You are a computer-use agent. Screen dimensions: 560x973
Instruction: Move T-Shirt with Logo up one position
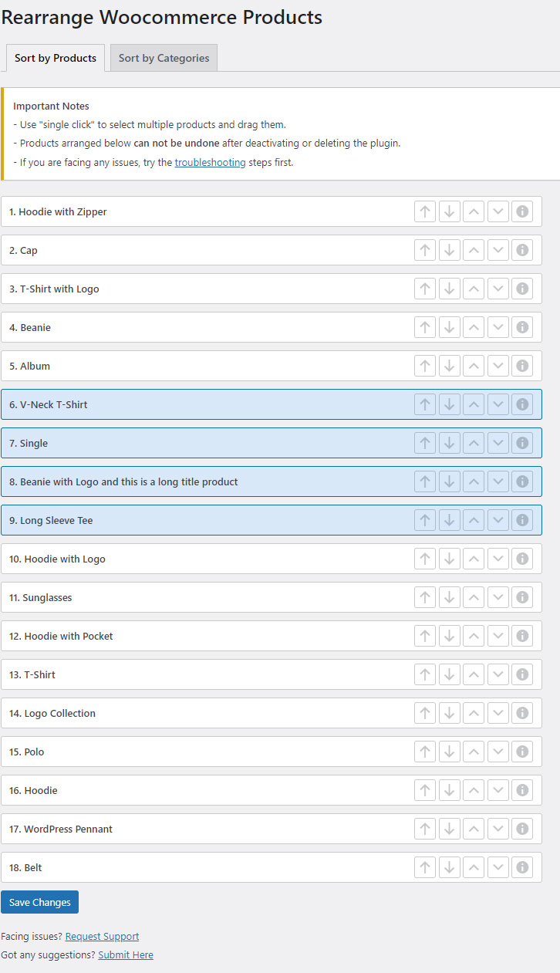click(x=474, y=289)
